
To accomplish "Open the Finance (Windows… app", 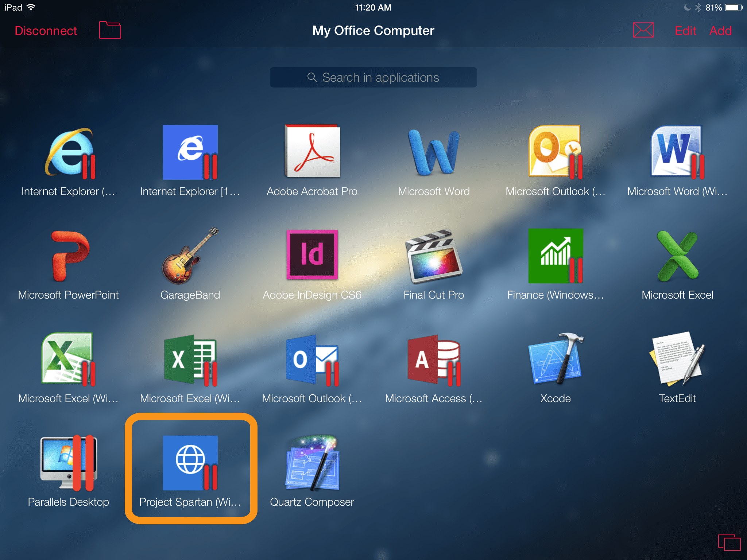I will pyautogui.click(x=556, y=256).
